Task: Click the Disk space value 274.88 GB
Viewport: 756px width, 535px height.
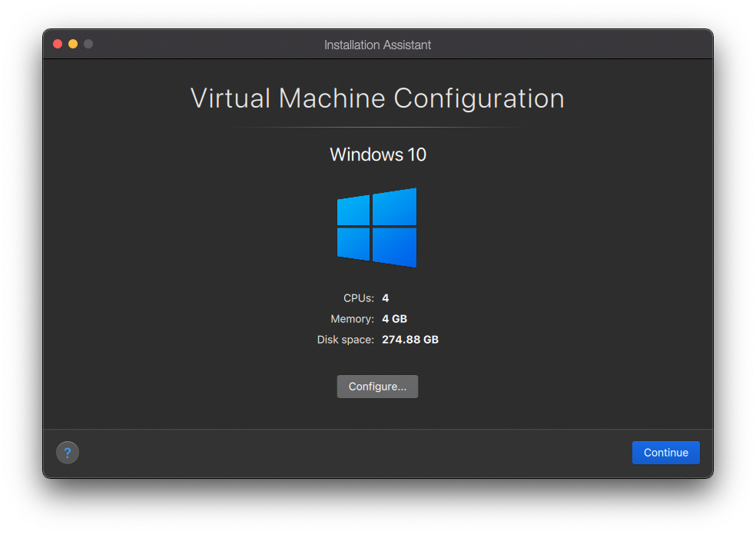Action: click(x=410, y=339)
